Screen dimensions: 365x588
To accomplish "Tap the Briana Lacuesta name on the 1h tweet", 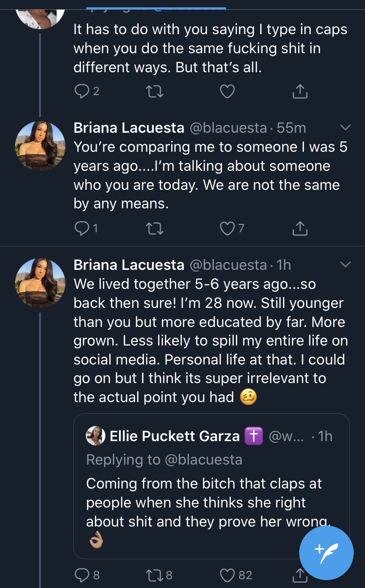I will (x=129, y=264).
